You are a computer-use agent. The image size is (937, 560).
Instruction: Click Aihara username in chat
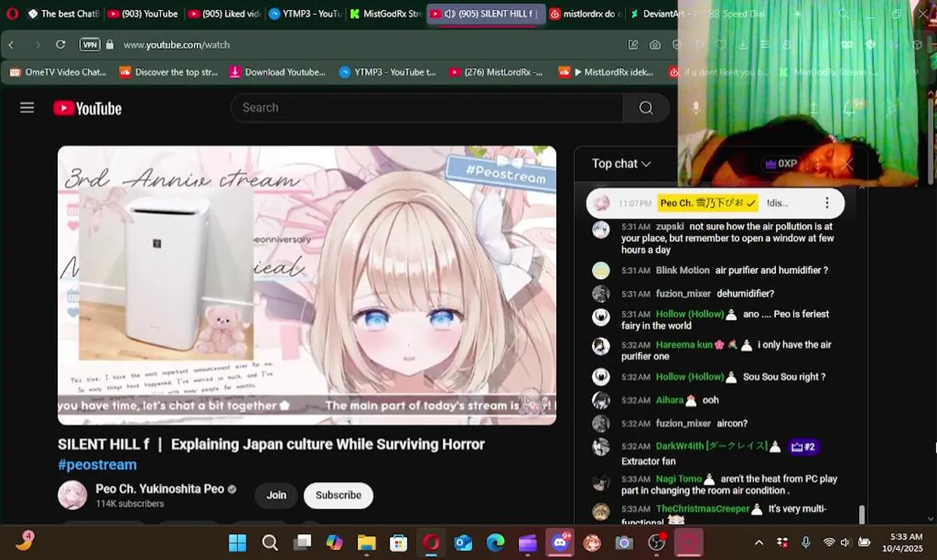[x=669, y=401]
